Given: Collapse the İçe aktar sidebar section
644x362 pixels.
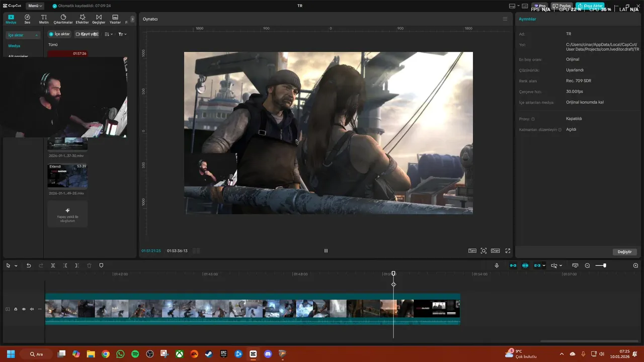Looking at the screenshot, I should click(x=23, y=35).
